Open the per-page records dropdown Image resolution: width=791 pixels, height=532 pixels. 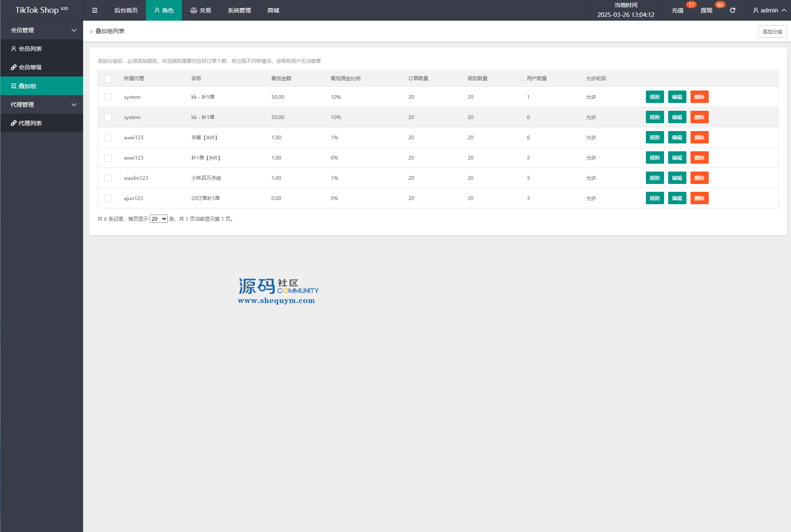click(x=158, y=219)
